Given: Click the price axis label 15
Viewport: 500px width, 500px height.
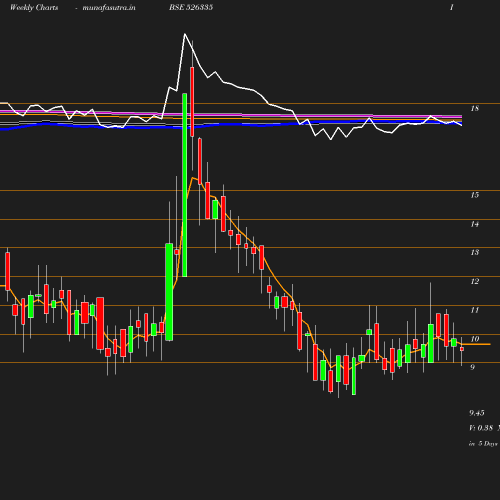Looking at the screenshot, I should point(475,195).
